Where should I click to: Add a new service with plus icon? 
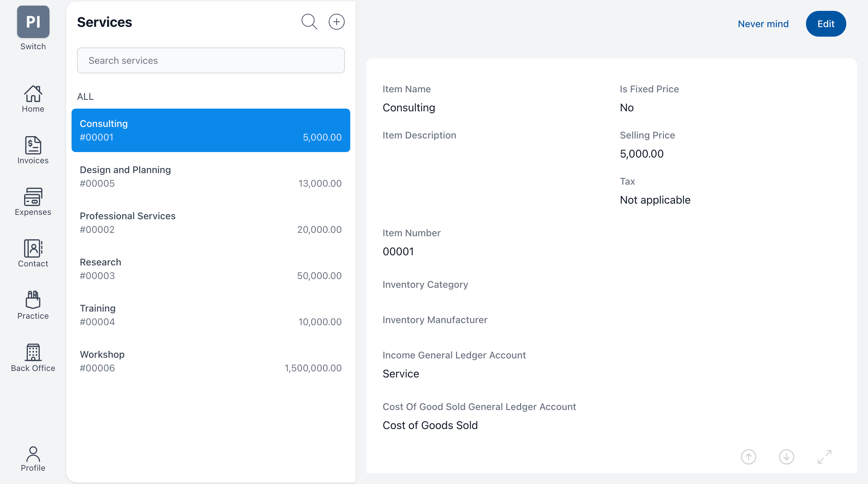tap(336, 22)
